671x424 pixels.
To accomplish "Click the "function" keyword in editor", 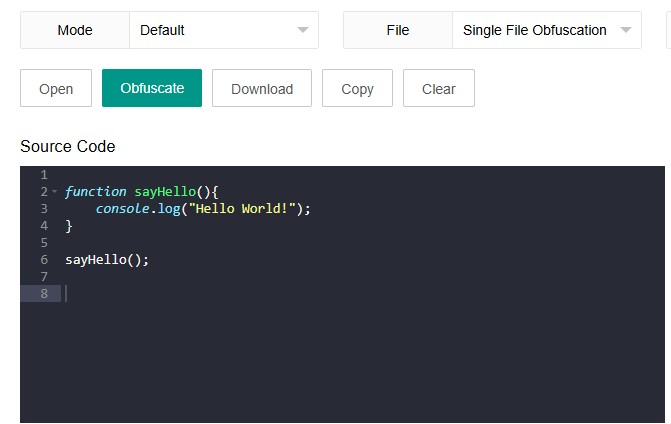I will 95,192.
